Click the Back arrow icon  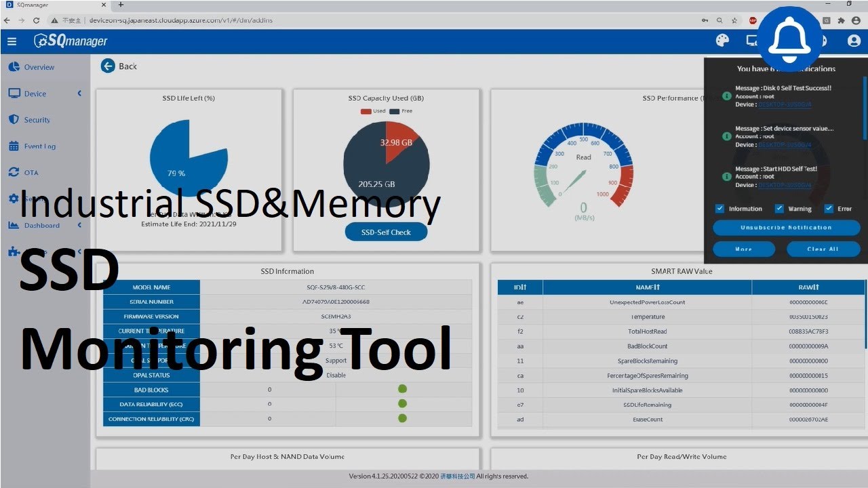tap(108, 66)
